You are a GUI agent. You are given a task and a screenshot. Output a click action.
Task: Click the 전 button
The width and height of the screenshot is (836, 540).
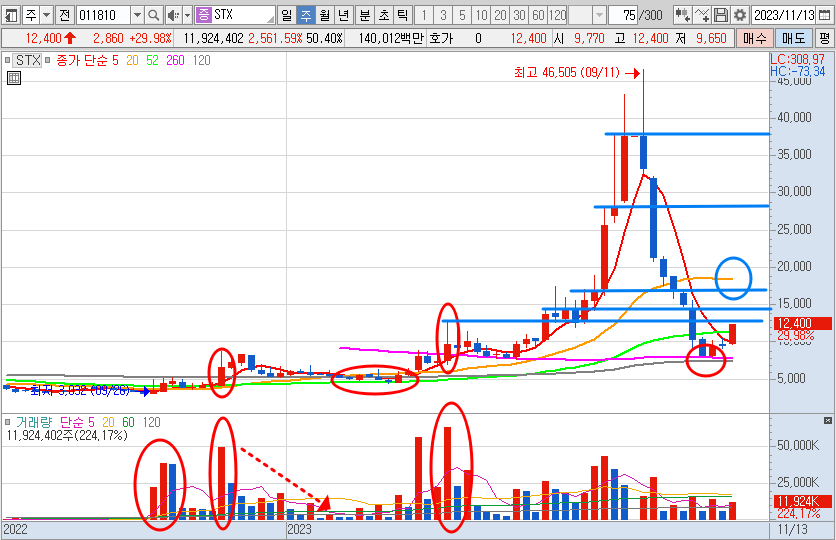(65, 15)
